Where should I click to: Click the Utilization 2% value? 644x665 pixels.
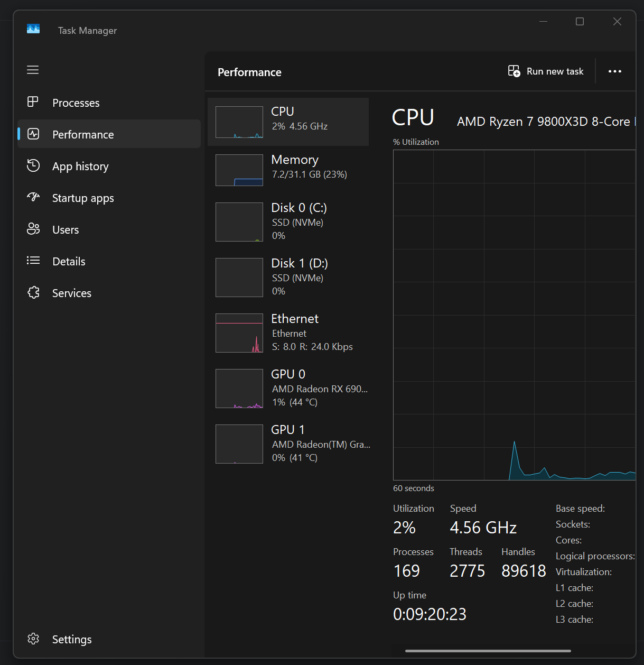(x=405, y=528)
